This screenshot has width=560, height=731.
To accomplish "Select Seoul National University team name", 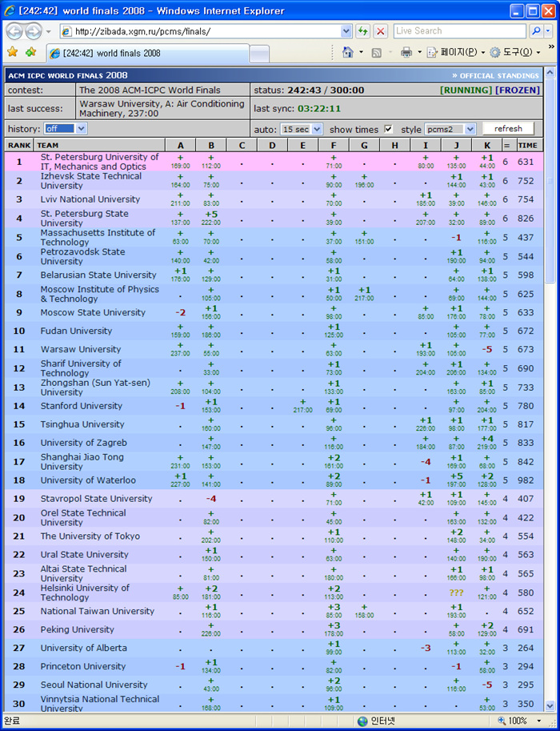I will (x=94, y=685).
